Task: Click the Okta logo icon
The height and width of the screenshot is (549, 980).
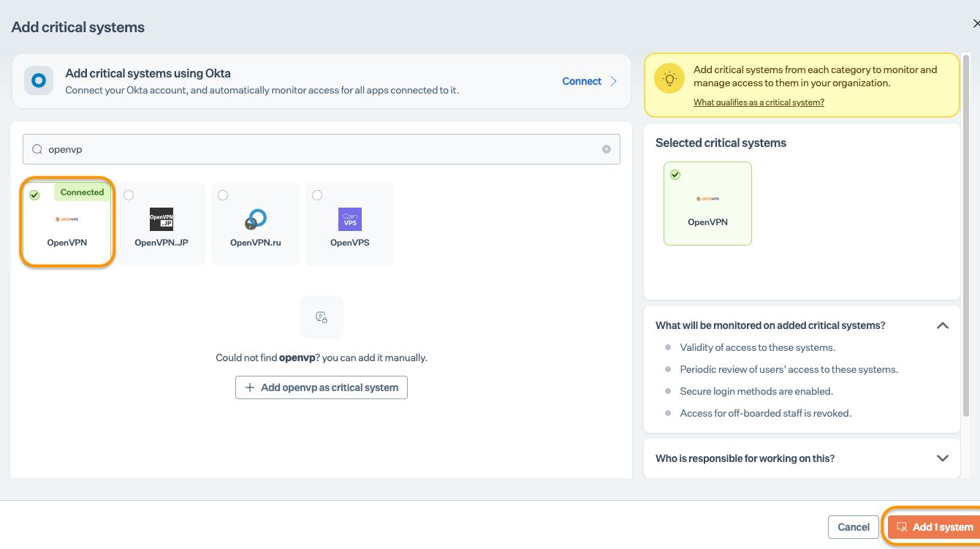Action: coord(39,80)
